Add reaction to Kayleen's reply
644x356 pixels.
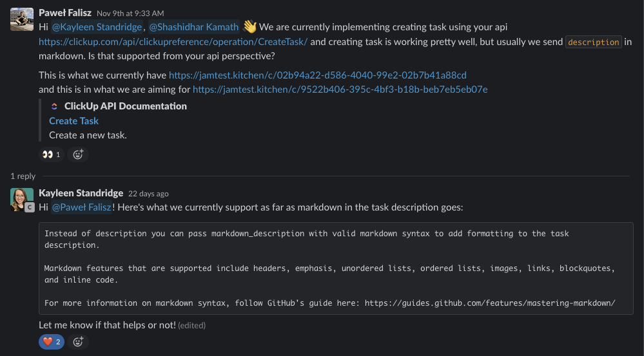(x=78, y=342)
